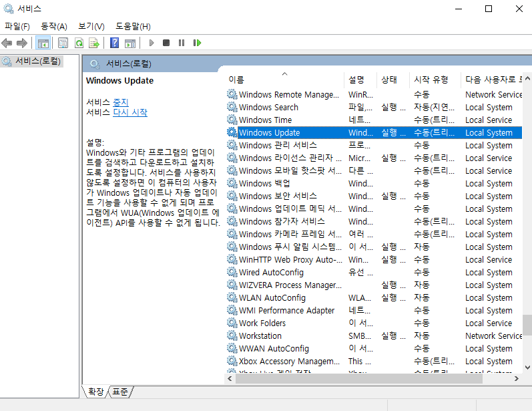The image size is (532, 411).
Task: Click the Refresh toolbar icon
Action: 79,43
